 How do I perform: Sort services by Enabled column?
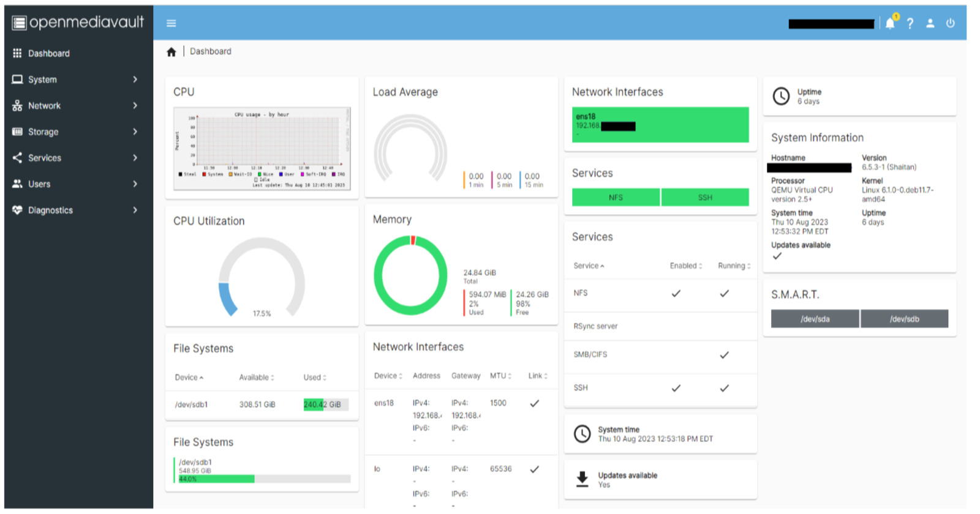click(x=686, y=266)
